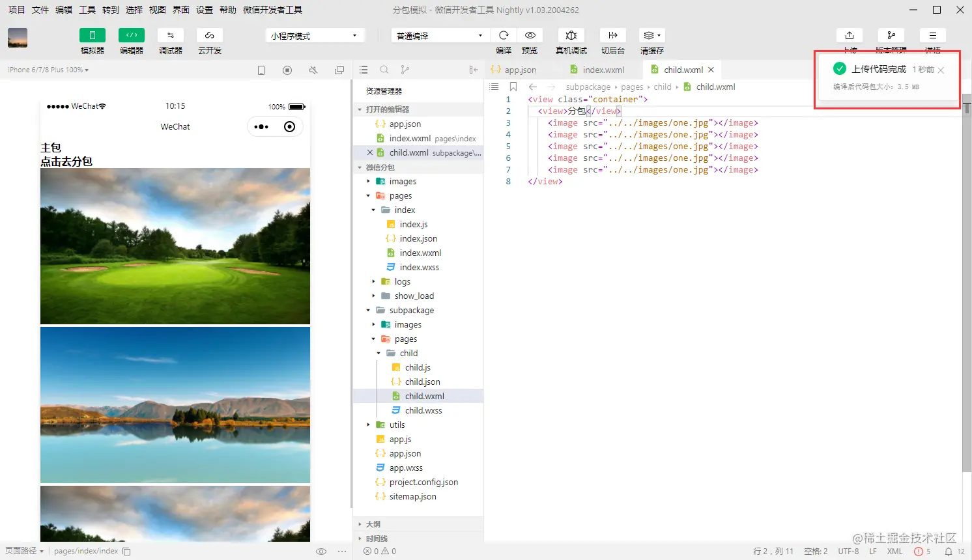Toggle the bookmark icon in breadcrumb bar
The width and height of the screenshot is (972, 560).
click(513, 87)
